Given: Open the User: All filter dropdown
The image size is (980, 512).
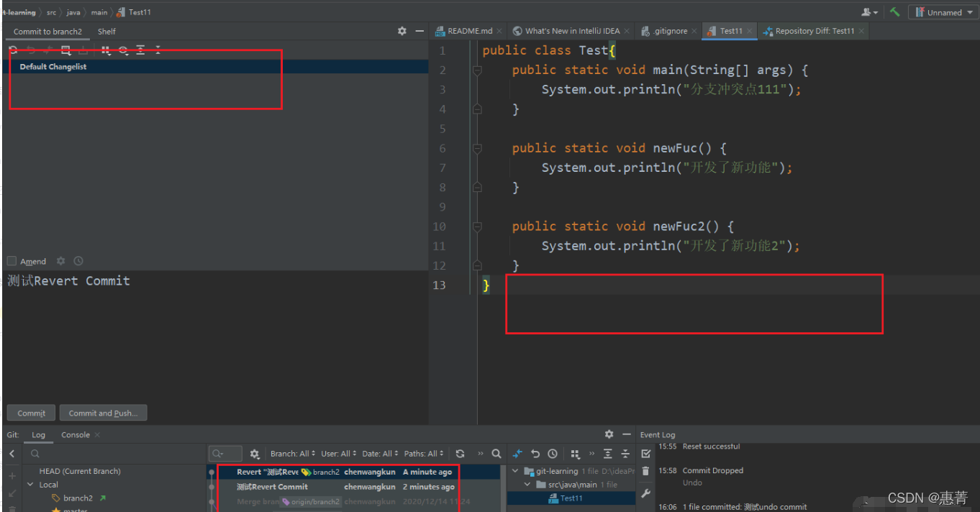Looking at the screenshot, I should [340, 454].
